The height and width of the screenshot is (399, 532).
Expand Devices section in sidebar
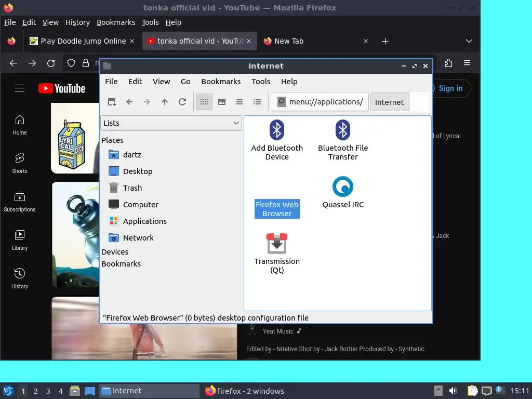115,252
